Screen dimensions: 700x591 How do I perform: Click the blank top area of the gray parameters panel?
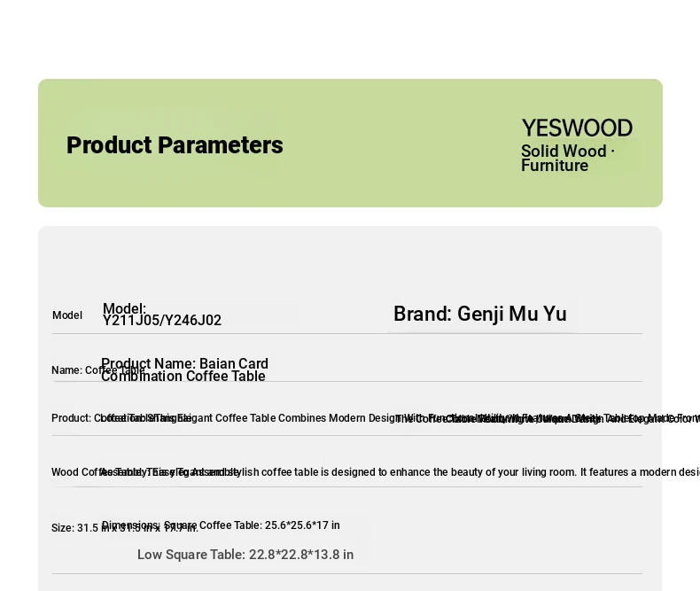tap(349, 261)
